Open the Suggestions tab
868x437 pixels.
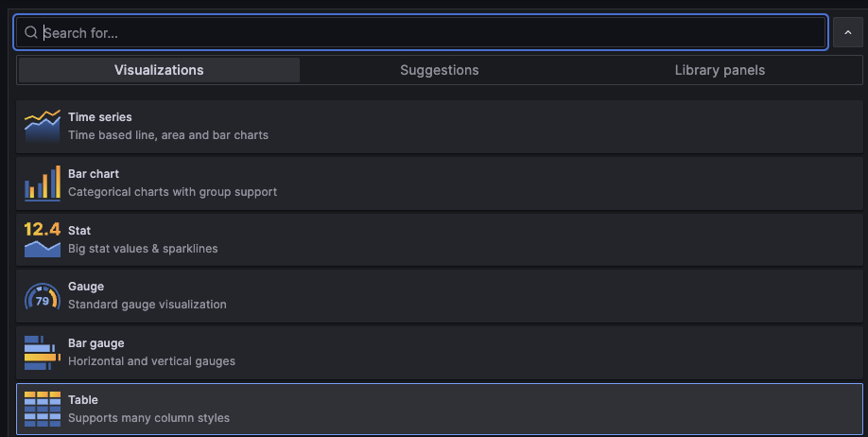point(440,70)
